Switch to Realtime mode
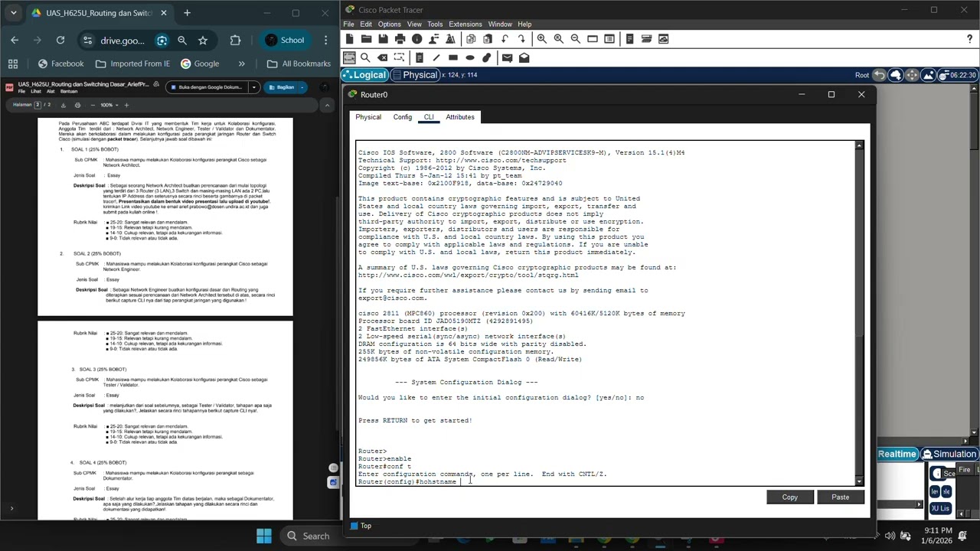 tap(897, 454)
